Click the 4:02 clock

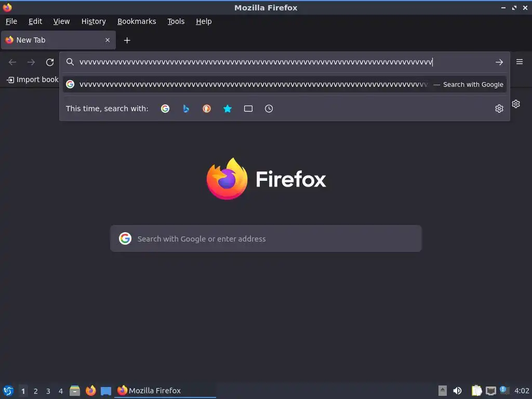pos(522,391)
